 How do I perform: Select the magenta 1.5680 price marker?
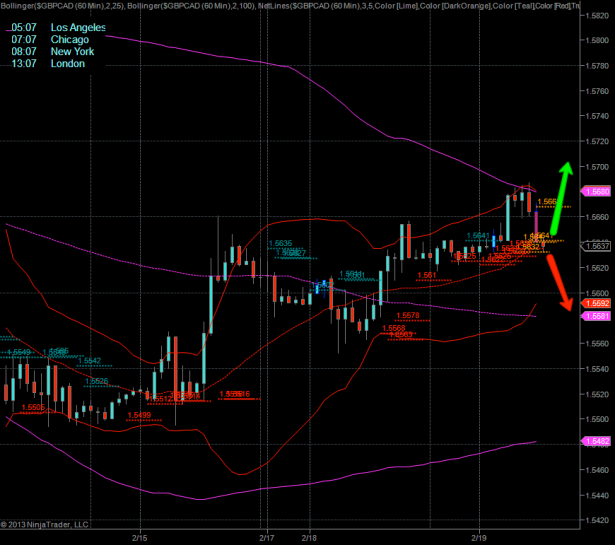[x=597, y=191]
